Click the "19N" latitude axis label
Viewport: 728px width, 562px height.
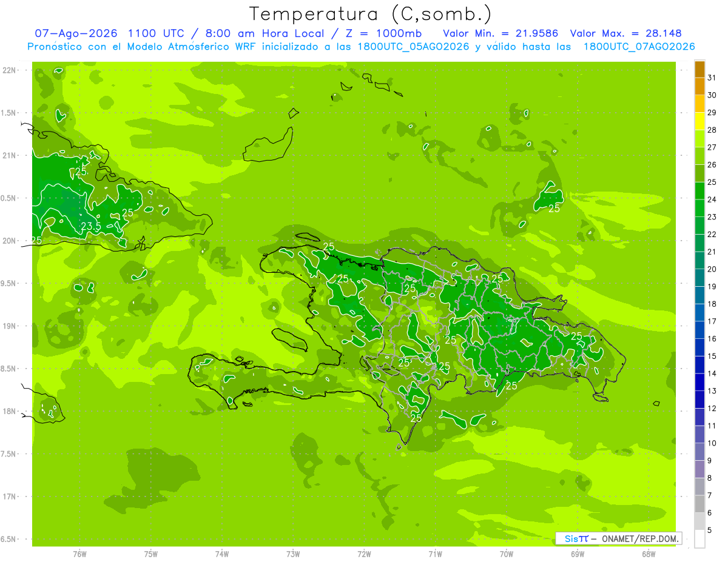pos(9,326)
